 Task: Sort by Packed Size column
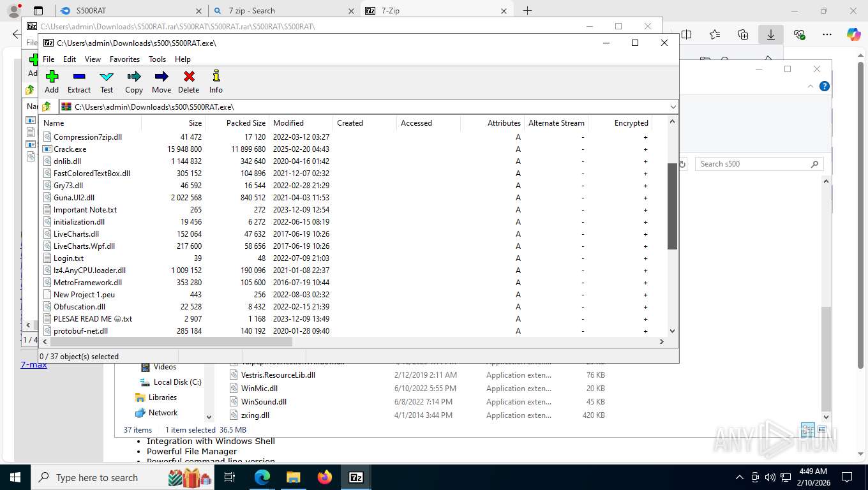(237, 123)
